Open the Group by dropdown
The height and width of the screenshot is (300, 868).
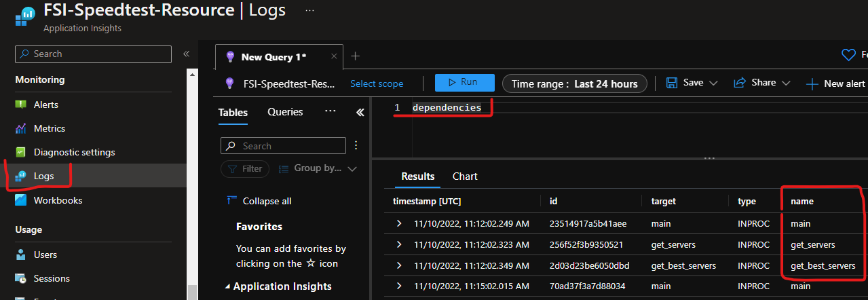(x=318, y=168)
